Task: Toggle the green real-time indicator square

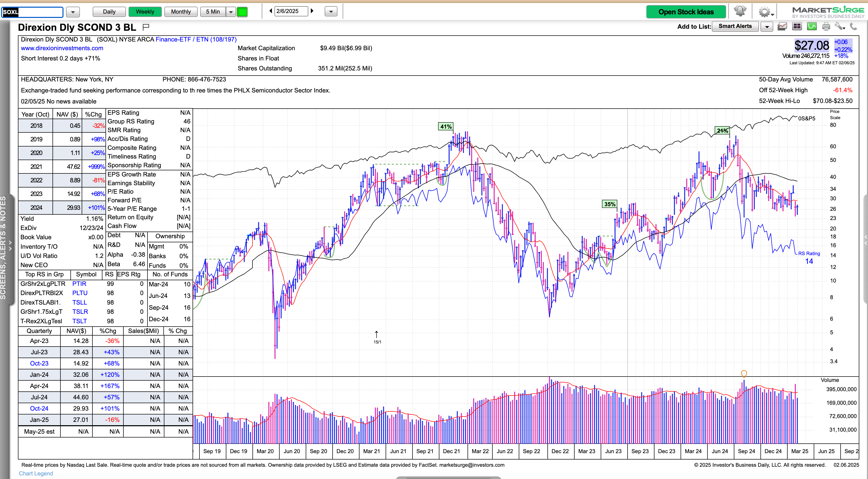Action: [242, 12]
